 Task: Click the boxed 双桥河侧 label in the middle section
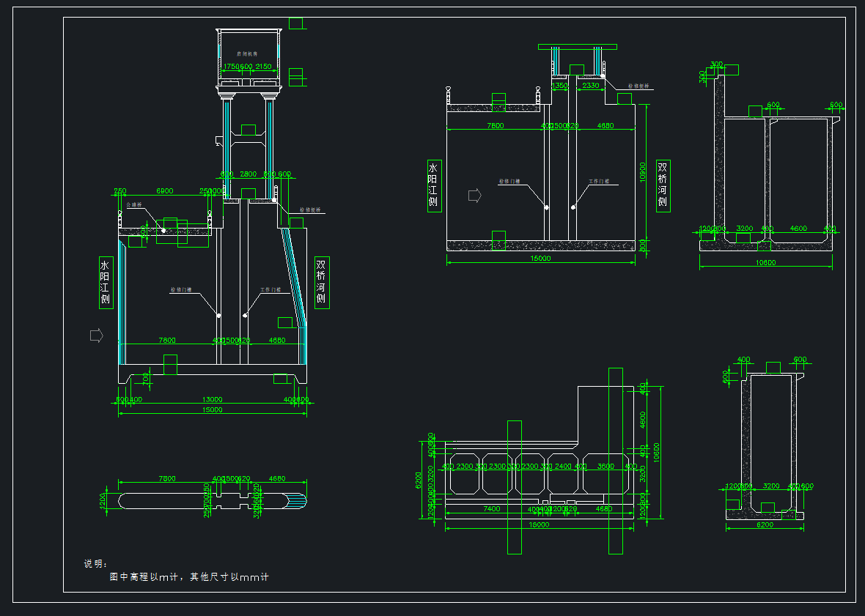(x=663, y=186)
